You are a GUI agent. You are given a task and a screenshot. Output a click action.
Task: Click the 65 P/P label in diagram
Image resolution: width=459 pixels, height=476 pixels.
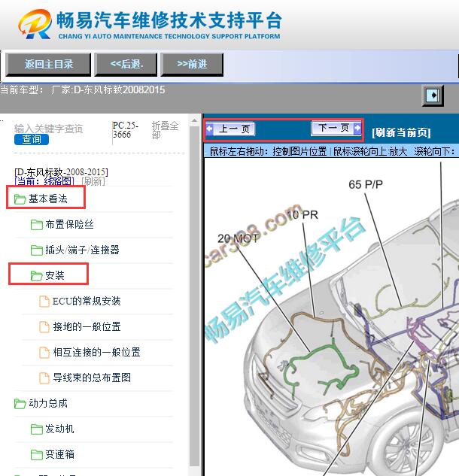(x=366, y=184)
